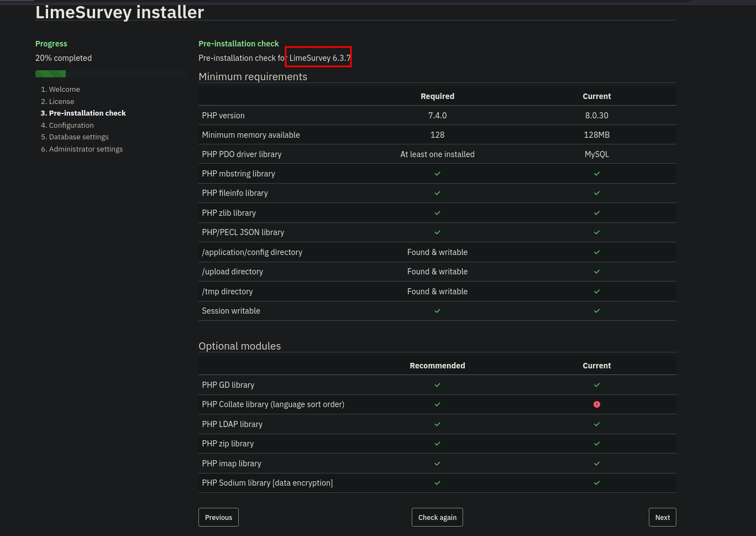The image size is (756, 536).
Task: Click the Required checkmark for PHP mbstring library
Action: (x=437, y=174)
